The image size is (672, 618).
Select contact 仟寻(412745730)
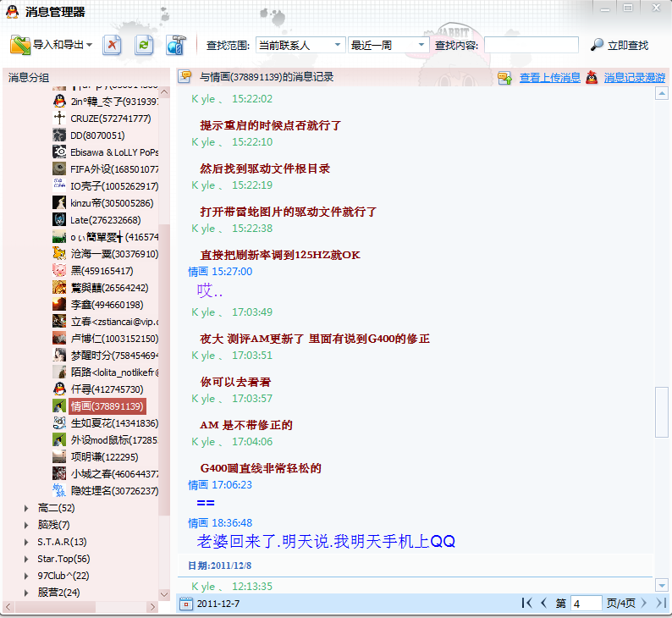[x=106, y=389]
